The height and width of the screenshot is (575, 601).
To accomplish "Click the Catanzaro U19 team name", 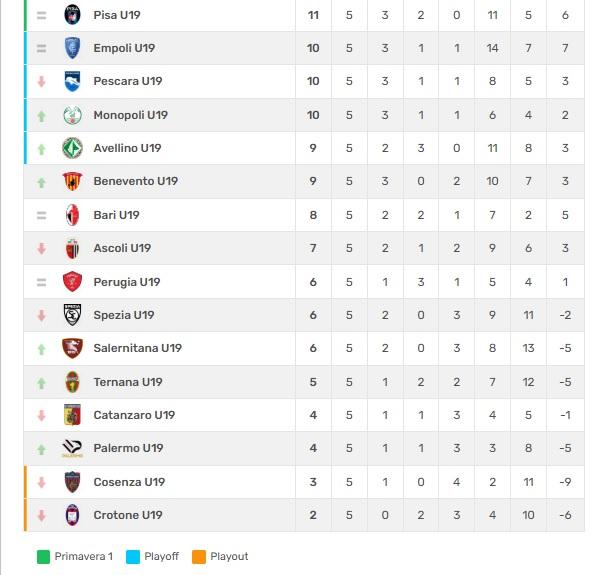I will tap(134, 415).
